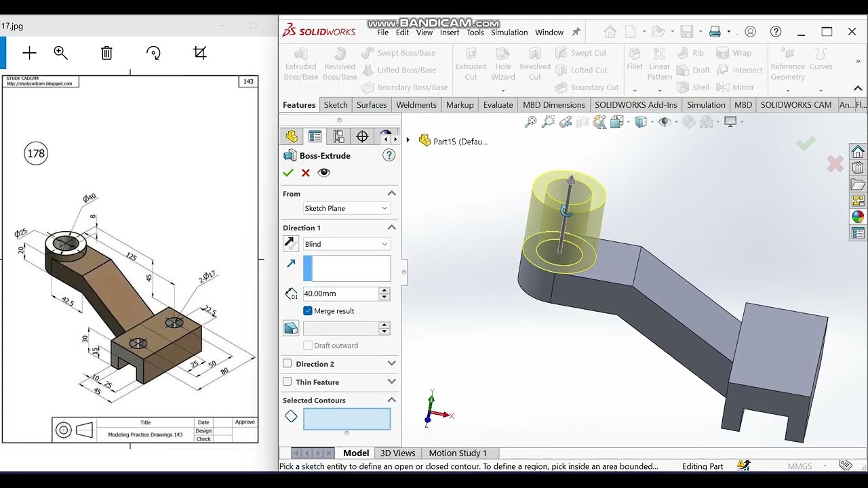868x488 pixels.
Task: Open DimXpertManager crosshair tab
Action: coord(362,136)
